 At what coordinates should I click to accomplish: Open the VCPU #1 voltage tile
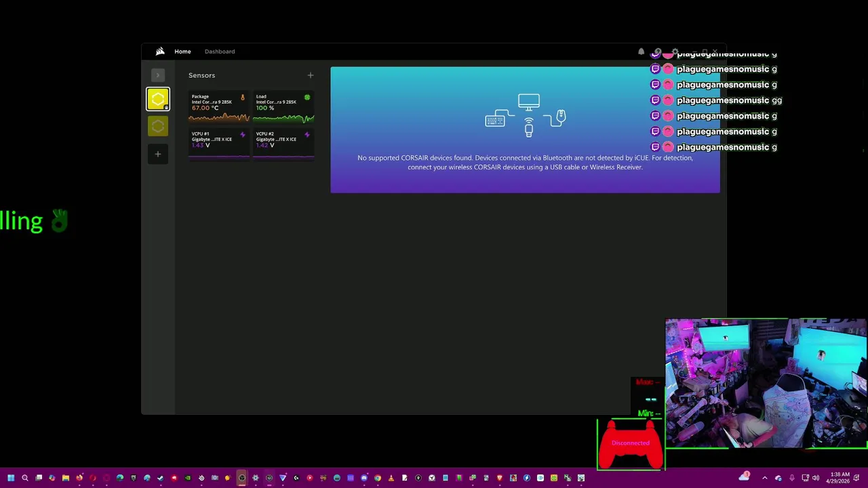pos(218,144)
